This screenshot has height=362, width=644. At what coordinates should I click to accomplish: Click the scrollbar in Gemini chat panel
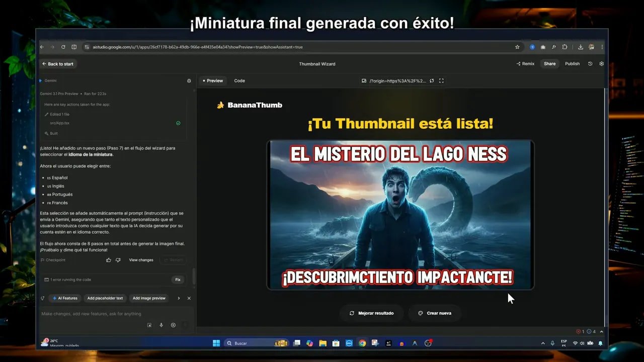point(194,277)
